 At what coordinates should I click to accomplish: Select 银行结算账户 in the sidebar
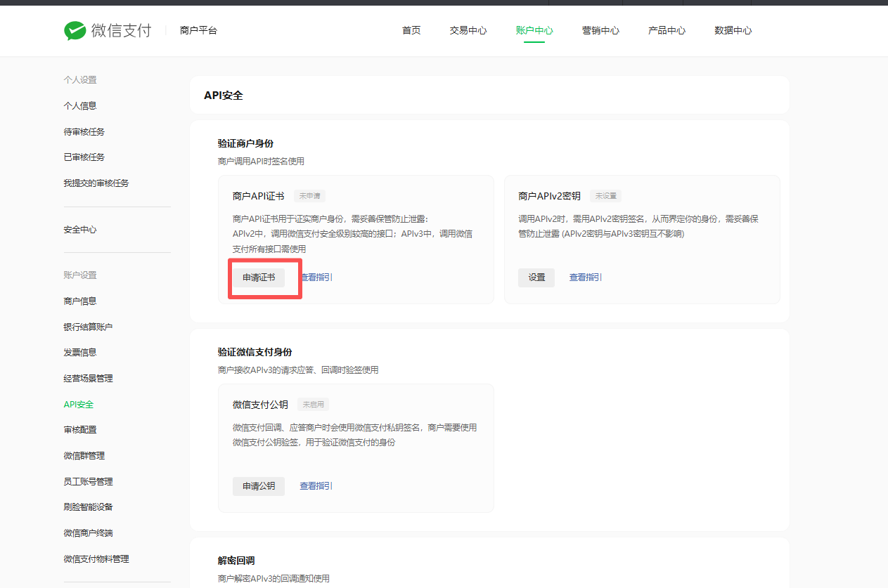tap(88, 327)
